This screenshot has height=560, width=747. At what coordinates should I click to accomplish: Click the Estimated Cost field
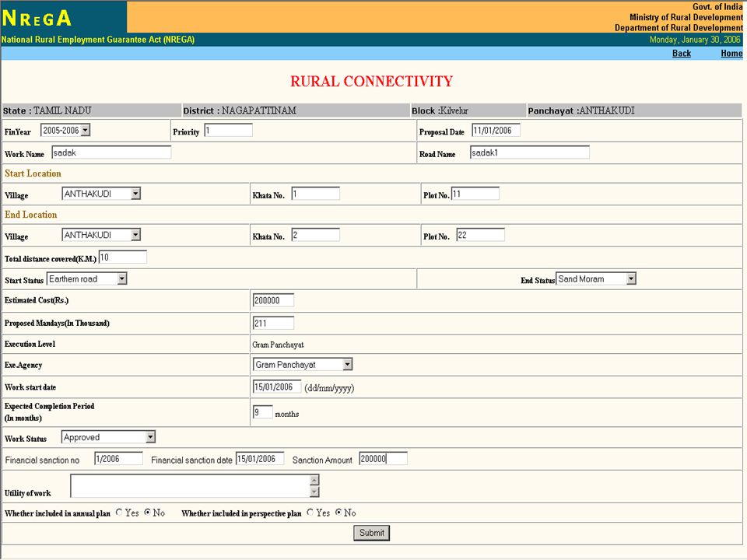click(273, 300)
